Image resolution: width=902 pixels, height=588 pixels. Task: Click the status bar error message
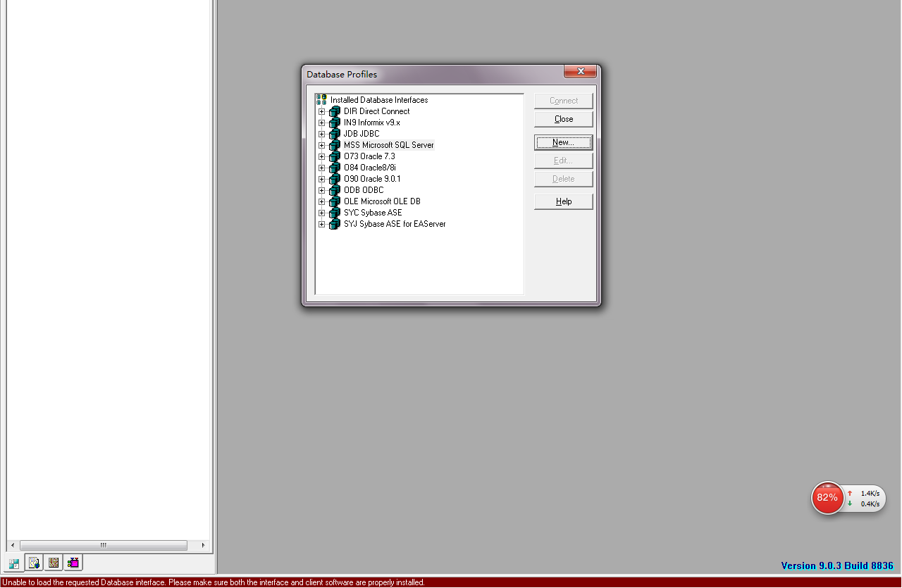[x=213, y=582]
